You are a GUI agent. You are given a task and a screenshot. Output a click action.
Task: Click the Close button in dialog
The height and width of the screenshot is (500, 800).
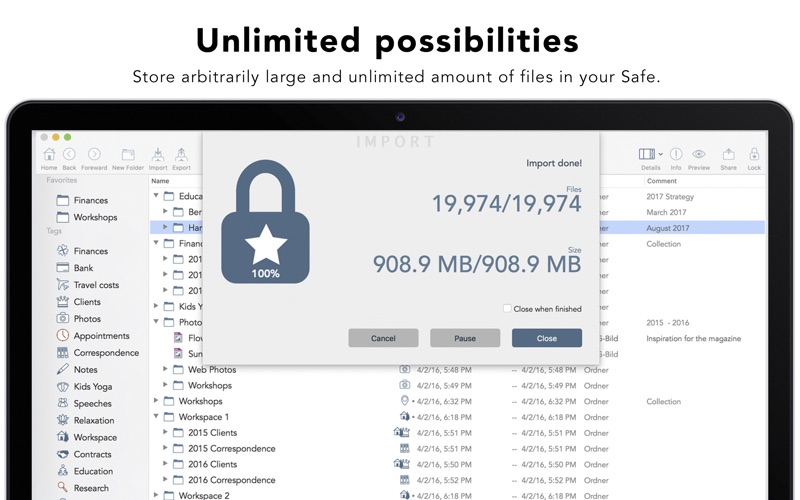tap(546, 338)
